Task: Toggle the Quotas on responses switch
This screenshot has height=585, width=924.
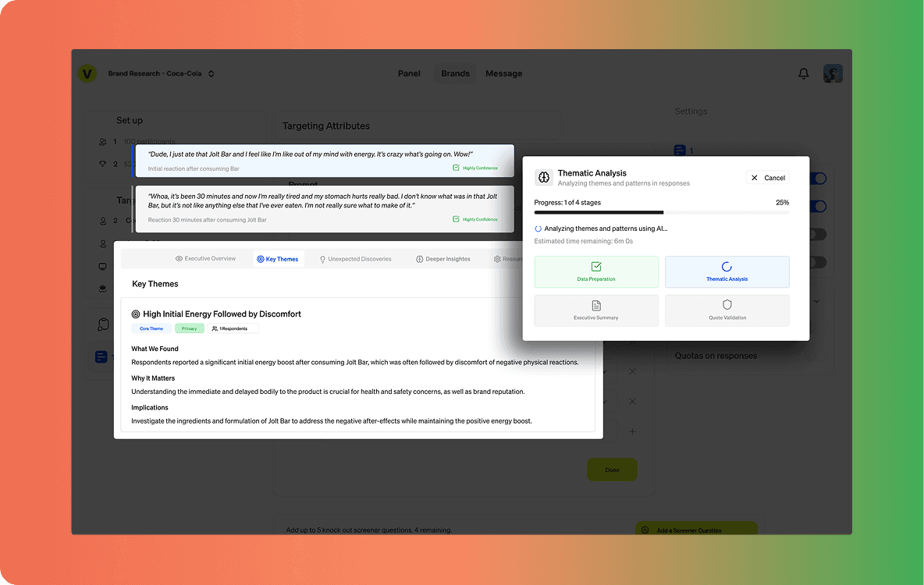Action: pyautogui.click(x=816, y=356)
